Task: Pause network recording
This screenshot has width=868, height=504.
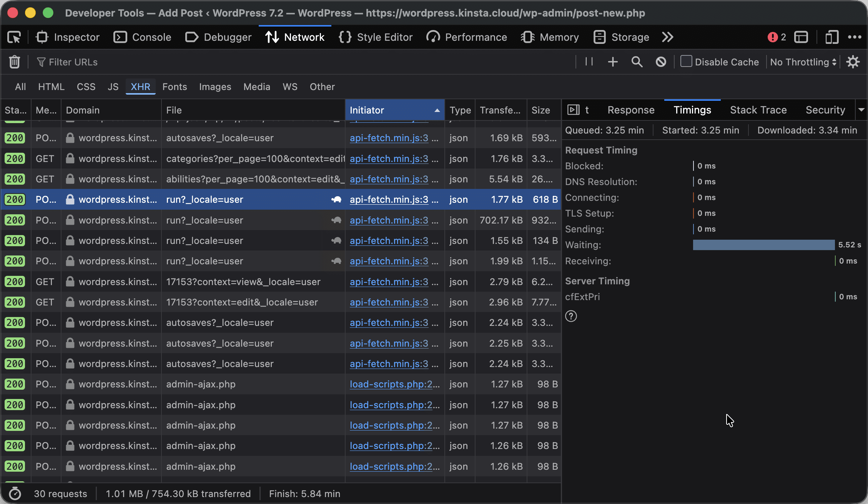Action: tap(589, 62)
